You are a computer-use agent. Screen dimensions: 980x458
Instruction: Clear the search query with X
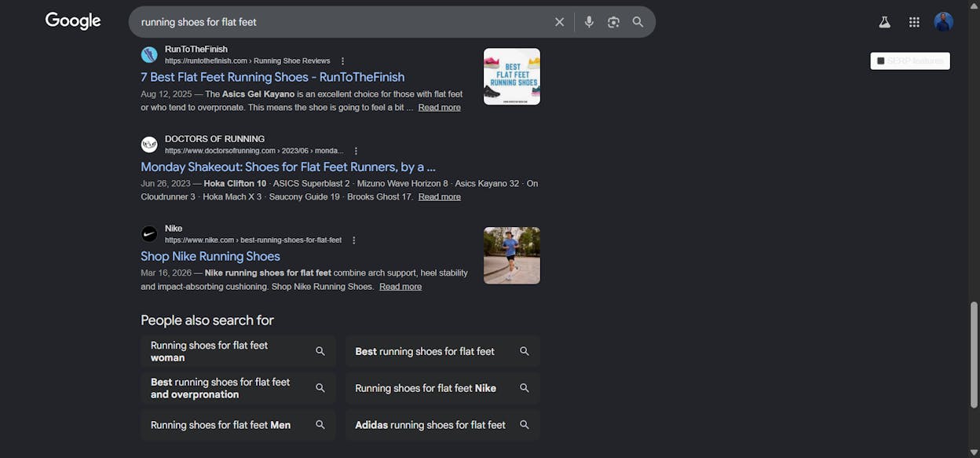[560, 22]
